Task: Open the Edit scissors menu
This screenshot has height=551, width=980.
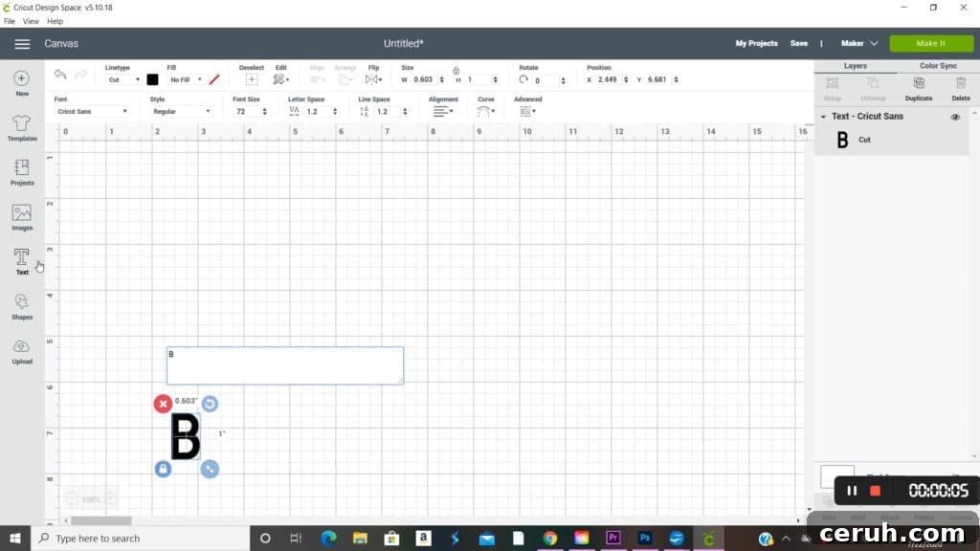Action: point(280,79)
